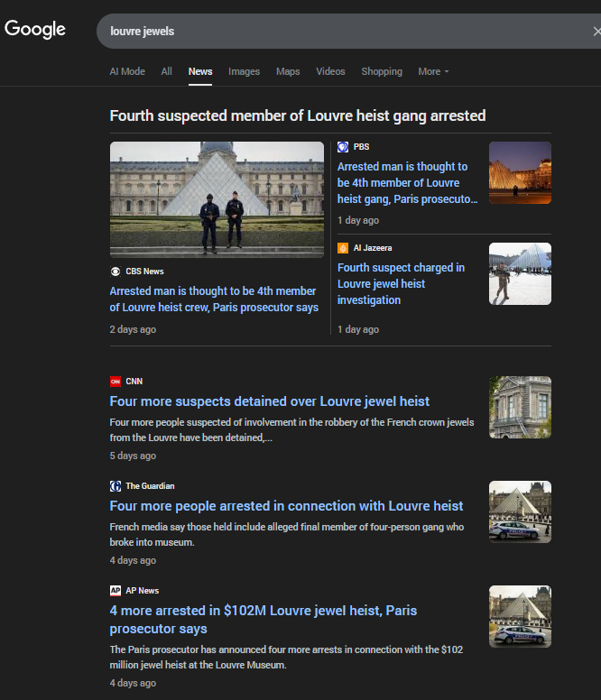601x700 pixels.
Task: Clear search text with X icon
Action: 596,32
